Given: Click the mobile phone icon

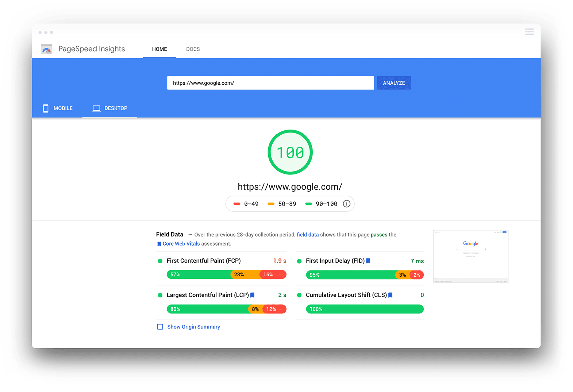Looking at the screenshot, I should [x=46, y=108].
